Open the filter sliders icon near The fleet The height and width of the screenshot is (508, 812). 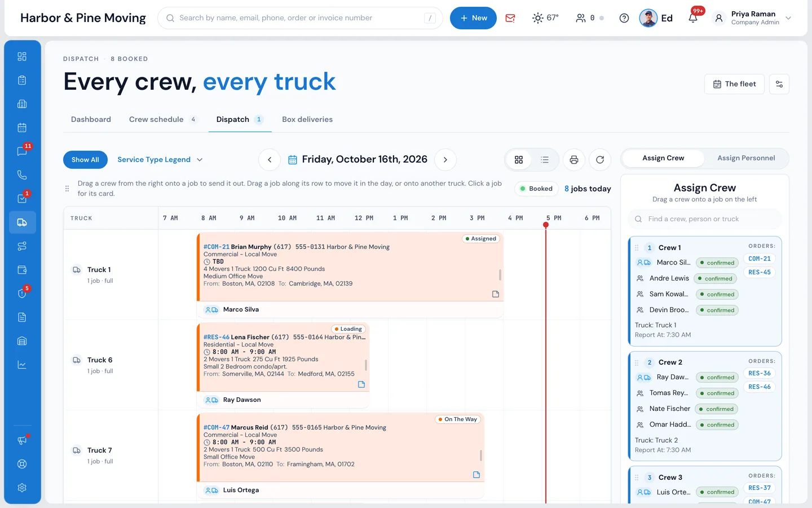tap(779, 84)
